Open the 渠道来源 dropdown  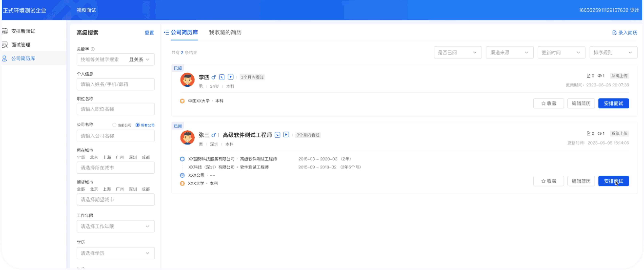click(x=509, y=52)
